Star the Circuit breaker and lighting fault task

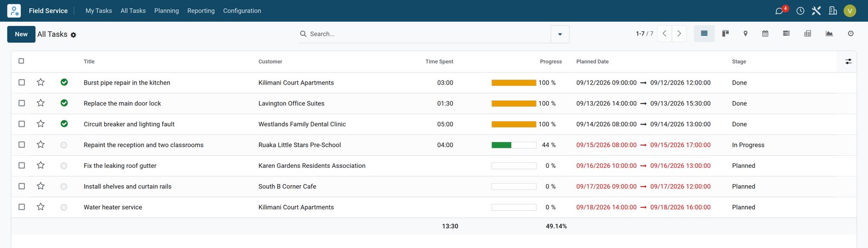[x=41, y=124]
